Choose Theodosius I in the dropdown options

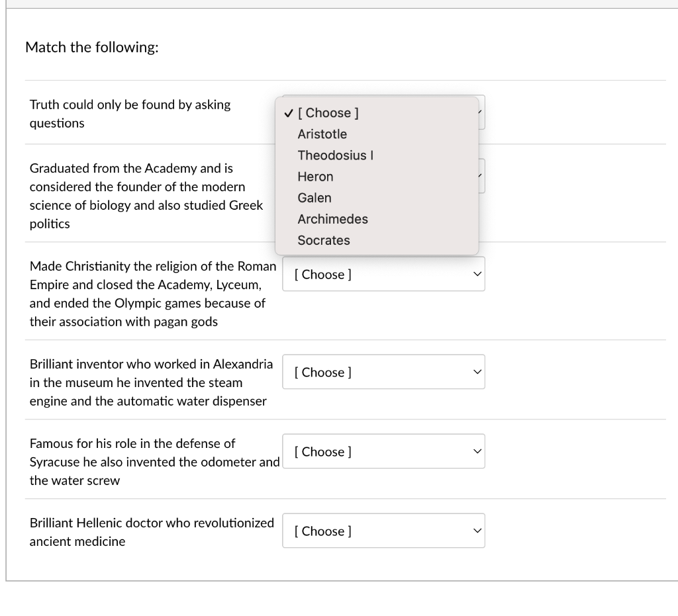[336, 155]
